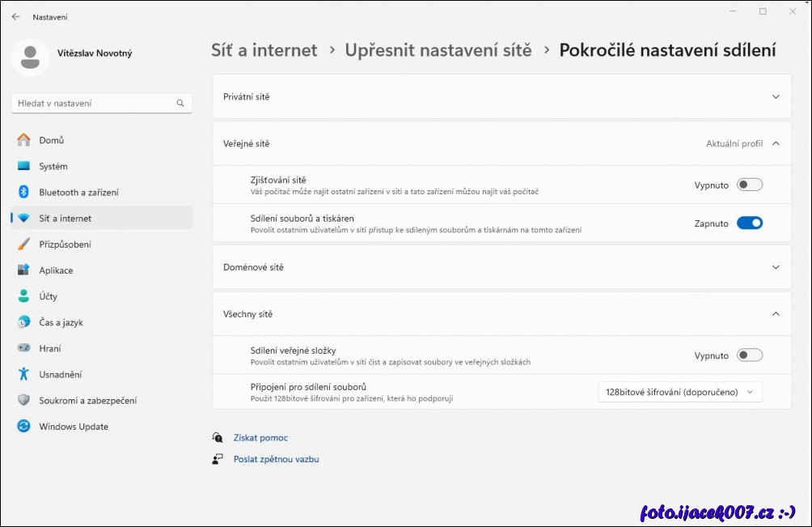The width and height of the screenshot is (812, 527).
Task: Open the 128bitové šifrování dropdown
Action: [679, 391]
